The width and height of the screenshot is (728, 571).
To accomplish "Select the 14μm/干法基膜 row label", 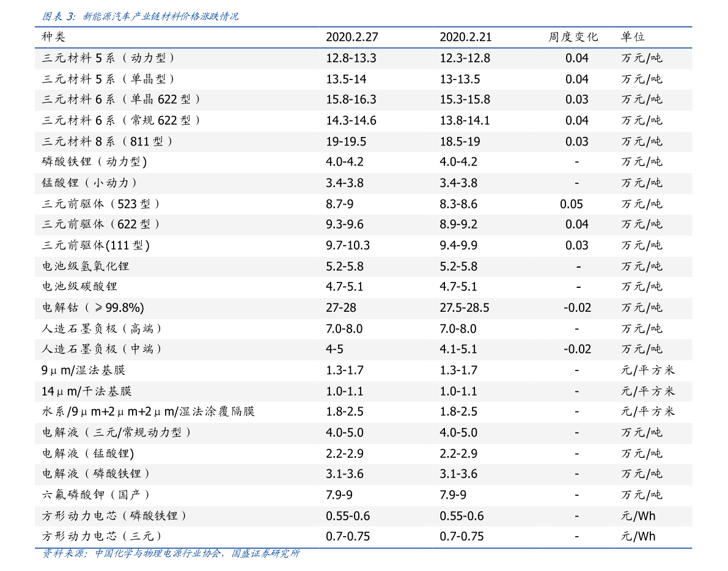I will click(86, 391).
